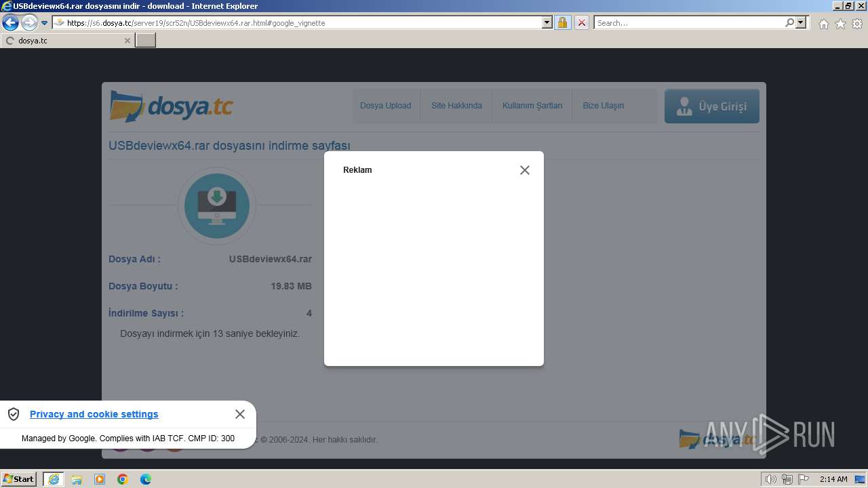
Task: Launch Chrome from the taskbar
Action: [x=123, y=479]
